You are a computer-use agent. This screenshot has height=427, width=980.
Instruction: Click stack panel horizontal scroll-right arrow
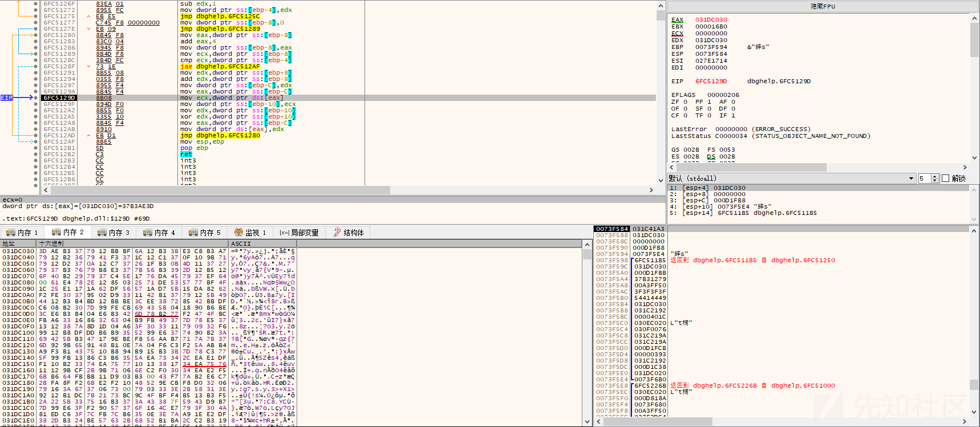(x=965, y=422)
